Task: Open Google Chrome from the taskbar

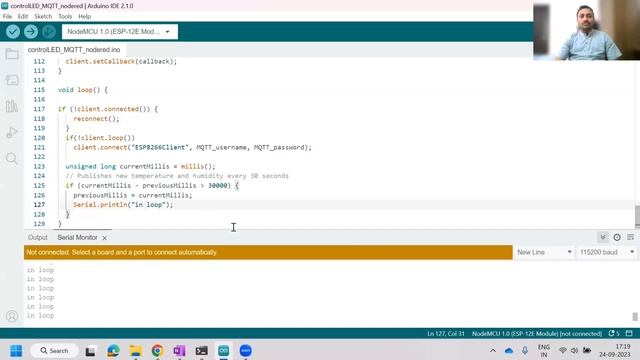Action: point(157,351)
